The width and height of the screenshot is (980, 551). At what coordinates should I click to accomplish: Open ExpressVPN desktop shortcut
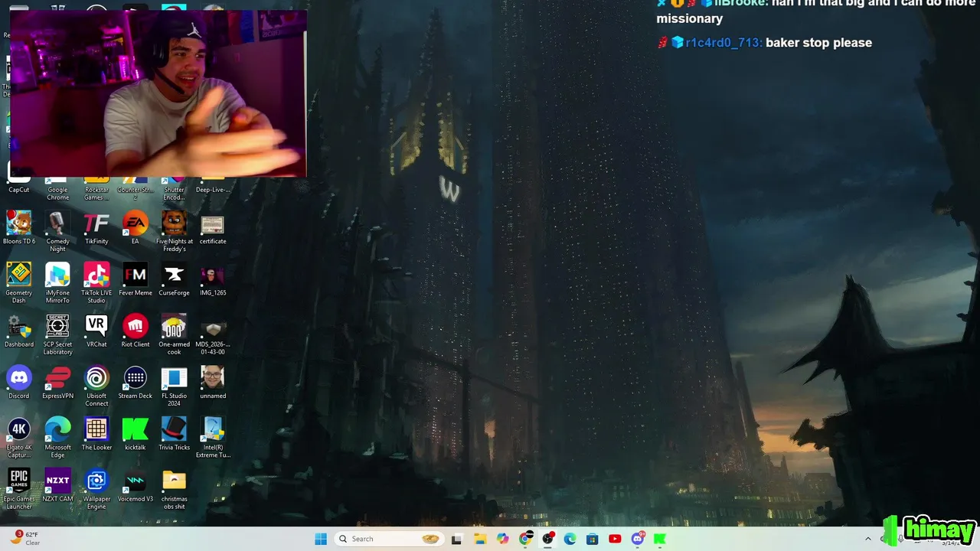click(x=57, y=378)
